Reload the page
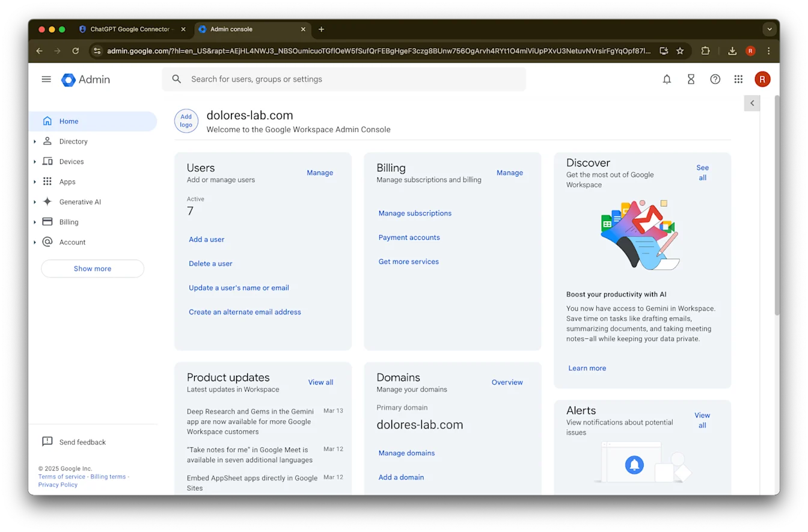Image resolution: width=808 pixels, height=532 pixels. [x=76, y=51]
